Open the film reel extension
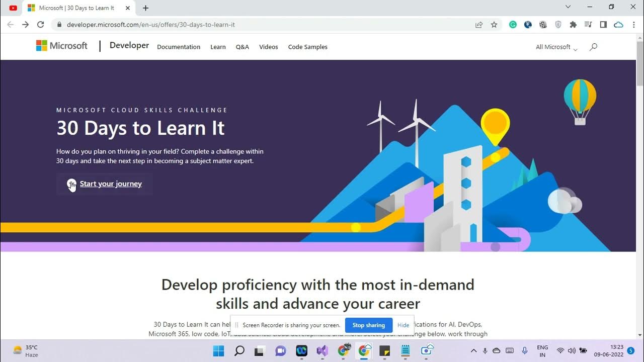644x362 pixels. tap(543, 25)
